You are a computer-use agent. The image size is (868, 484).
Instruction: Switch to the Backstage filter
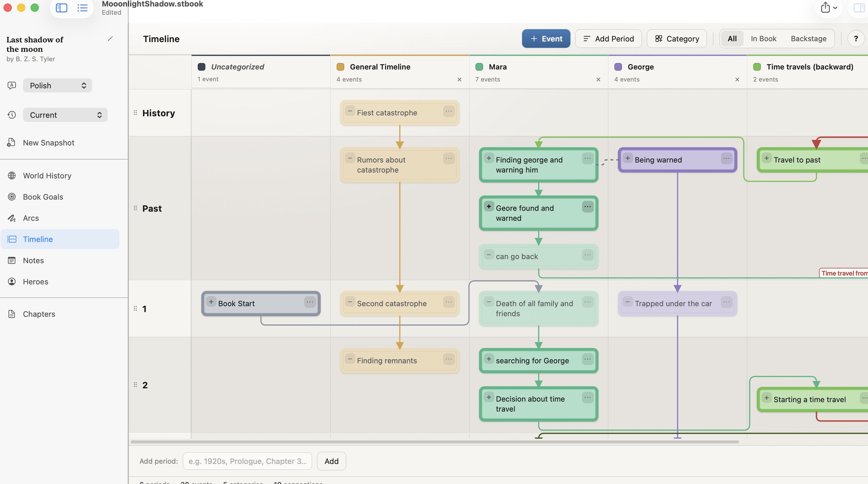coord(808,39)
